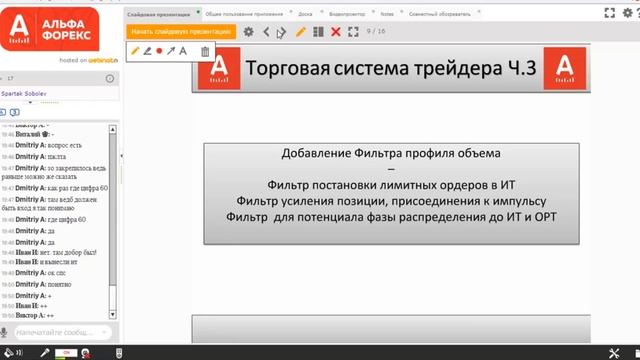This screenshot has width=640, height=360.
Task: Click the red X to remove presentation
Action: [x=336, y=31]
